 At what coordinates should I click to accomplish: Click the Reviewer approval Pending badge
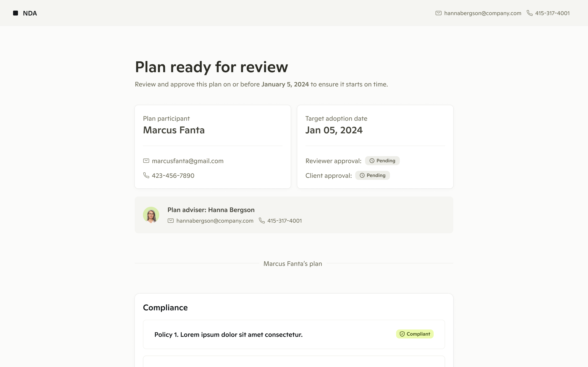tap(382, 161)
